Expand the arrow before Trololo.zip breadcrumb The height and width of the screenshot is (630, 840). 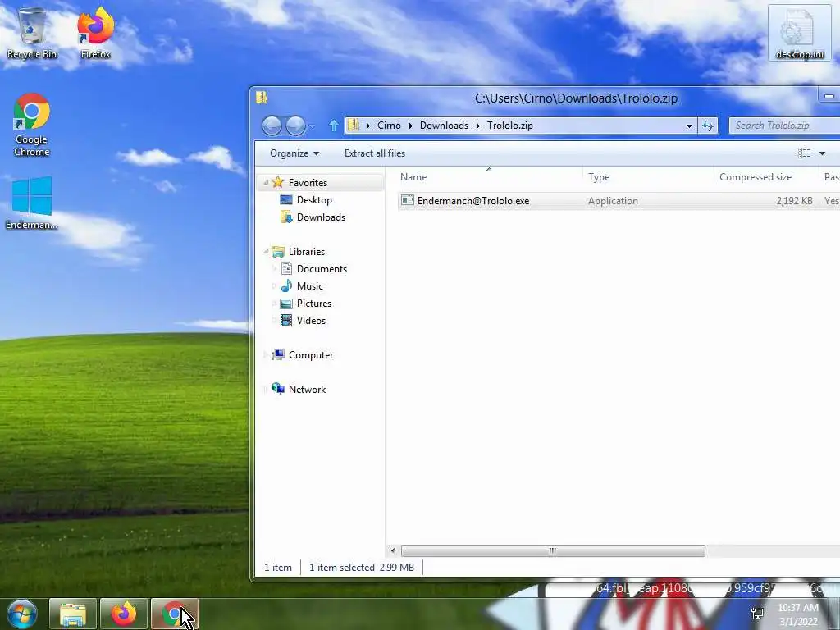coord(478,126)
